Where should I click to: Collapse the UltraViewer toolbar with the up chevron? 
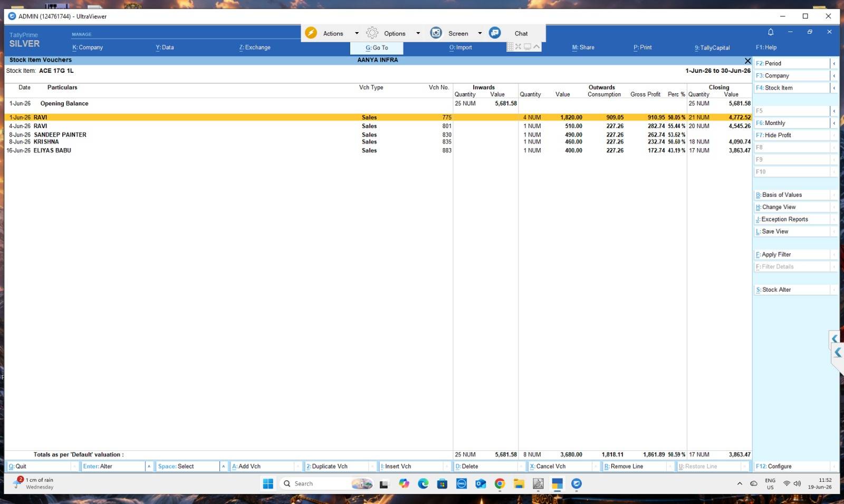[536, 47]
